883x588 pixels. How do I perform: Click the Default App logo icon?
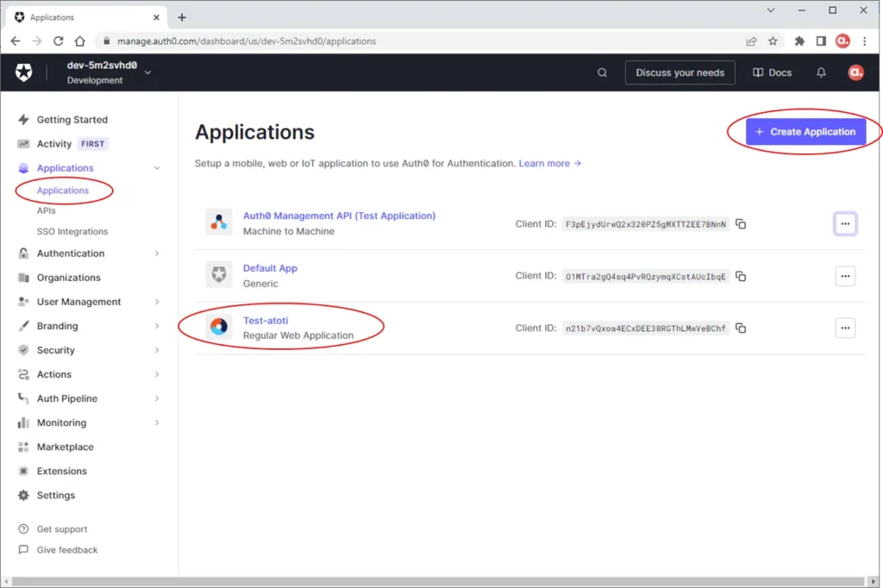coord(218,274)
